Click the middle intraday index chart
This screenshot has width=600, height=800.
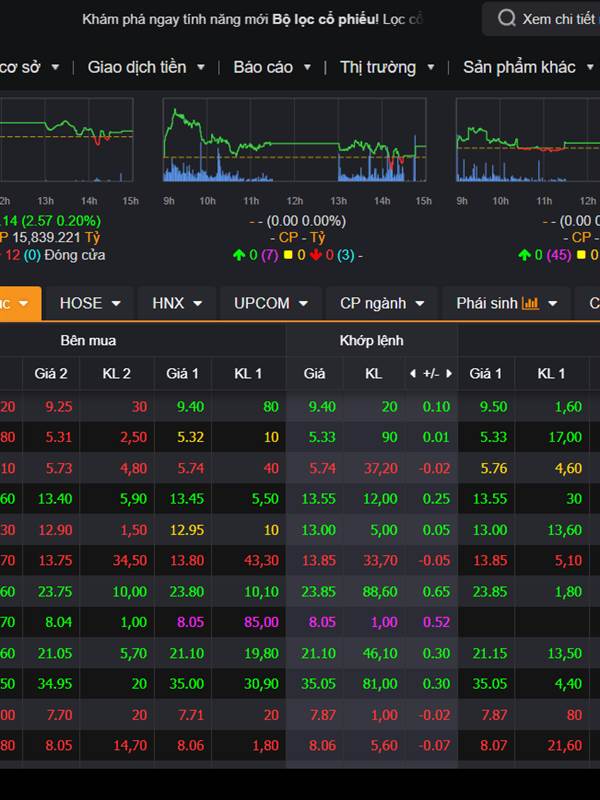[x=294, y=140]
